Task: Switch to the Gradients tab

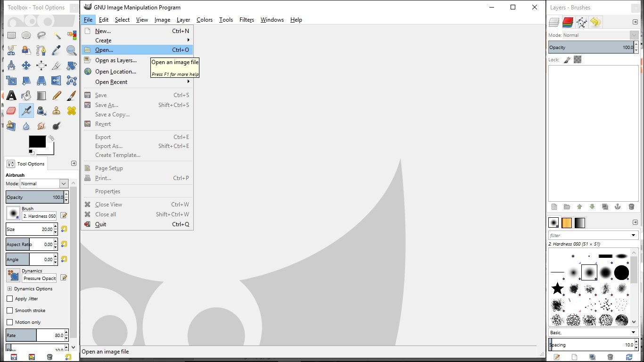Action: point(580,222)
